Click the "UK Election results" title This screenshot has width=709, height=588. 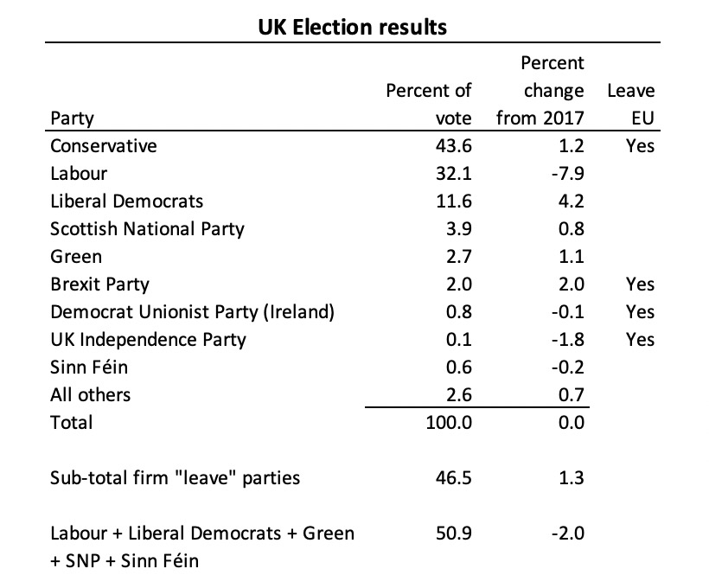353,27
